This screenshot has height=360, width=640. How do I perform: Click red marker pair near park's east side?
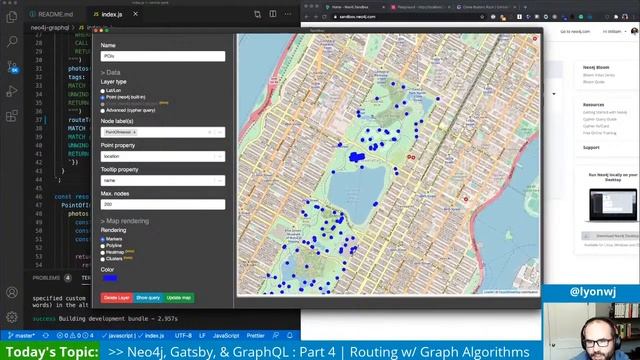411,157
